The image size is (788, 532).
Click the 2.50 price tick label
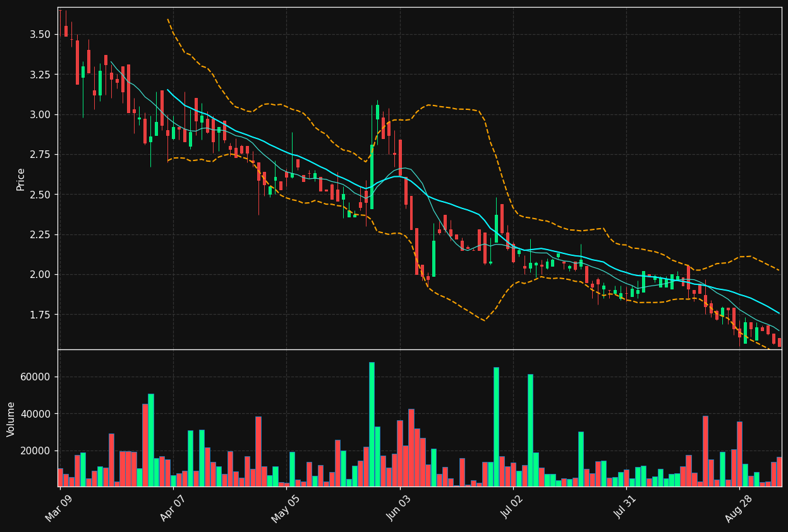[40, 195]
